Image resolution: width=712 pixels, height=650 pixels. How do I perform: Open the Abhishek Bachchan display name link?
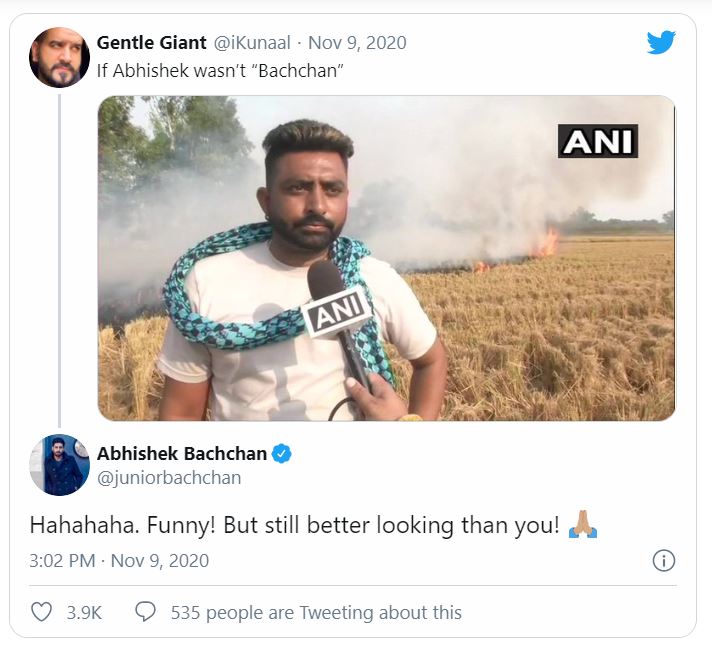coord(182,454)
